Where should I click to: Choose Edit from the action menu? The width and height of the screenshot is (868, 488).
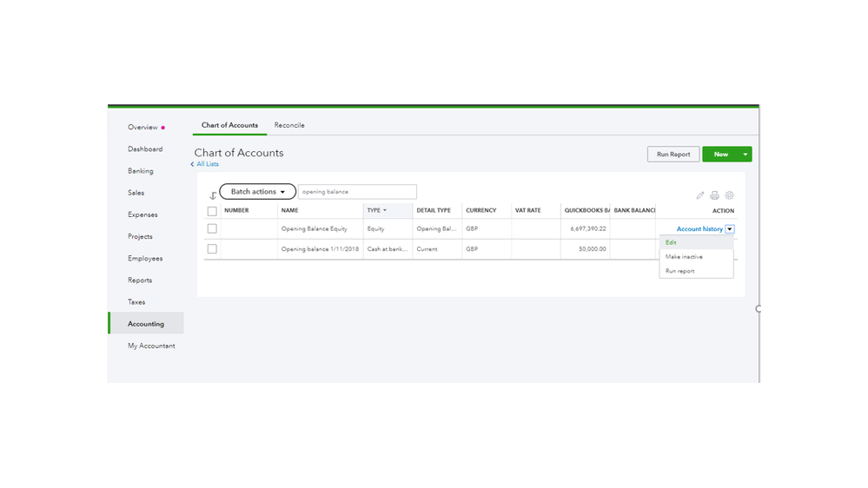[672, 243]
